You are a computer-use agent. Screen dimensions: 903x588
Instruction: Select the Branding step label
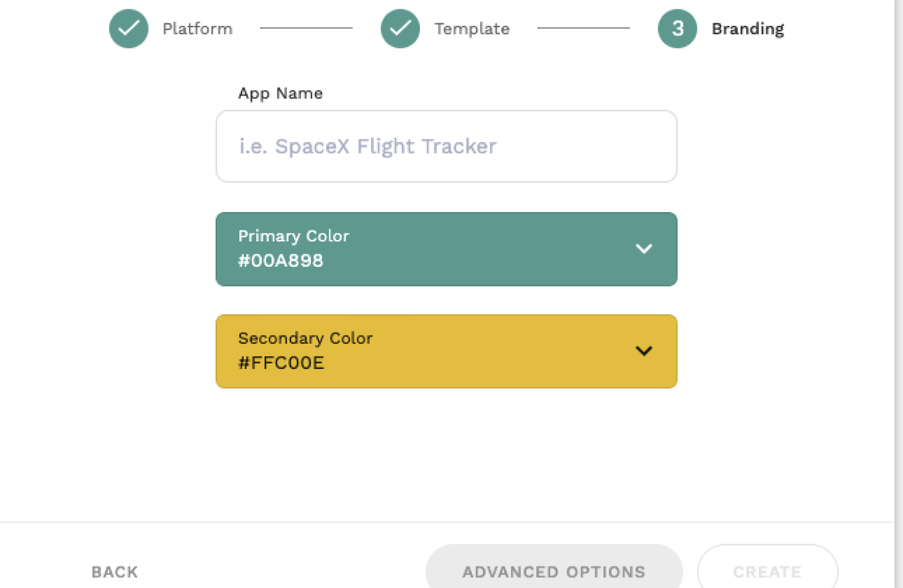point(747,29)
